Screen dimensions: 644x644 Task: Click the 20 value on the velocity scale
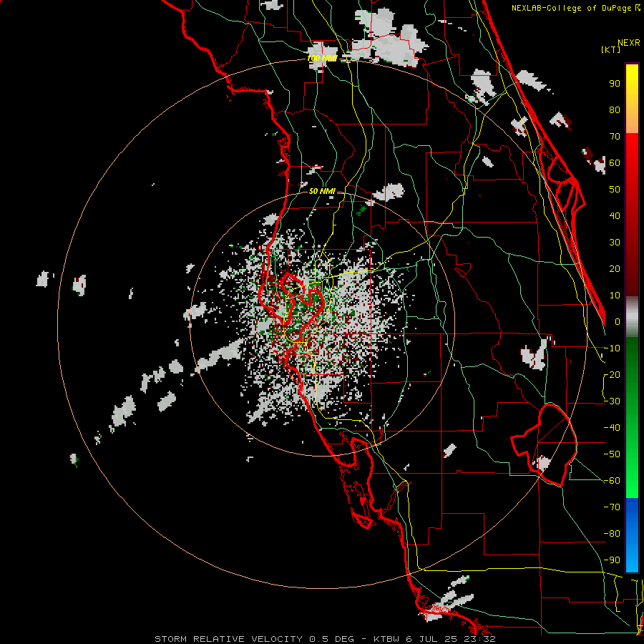(x=615, y=268)
